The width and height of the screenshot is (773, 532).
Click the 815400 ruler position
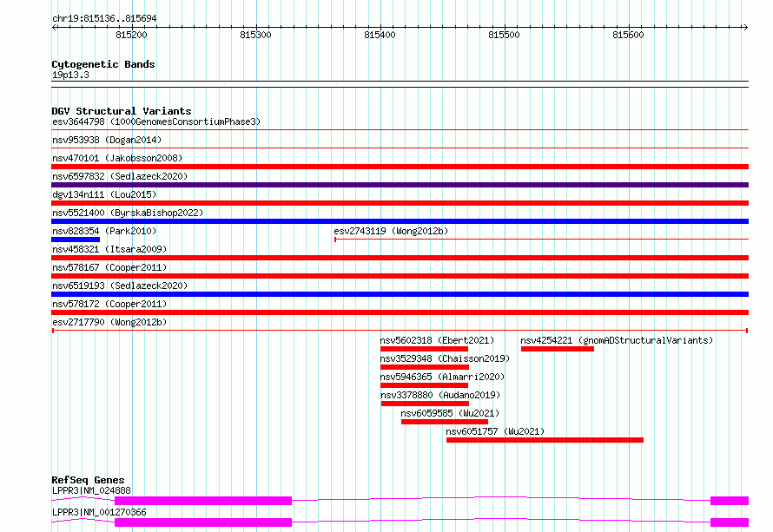point(380,35)
